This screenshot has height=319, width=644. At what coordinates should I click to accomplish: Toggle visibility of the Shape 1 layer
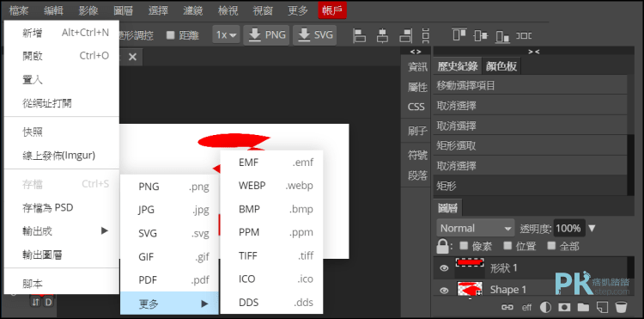[444, 291]
